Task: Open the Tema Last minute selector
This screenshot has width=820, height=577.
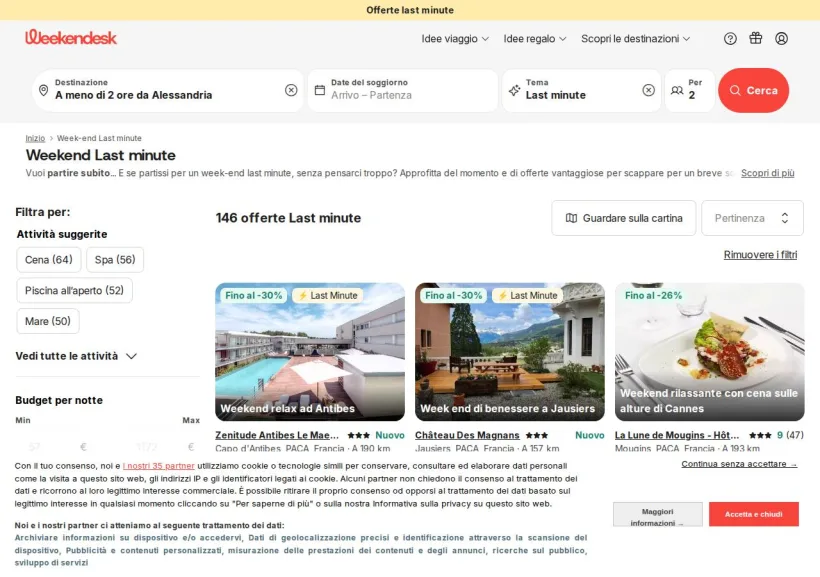Action: coord(582,90)
